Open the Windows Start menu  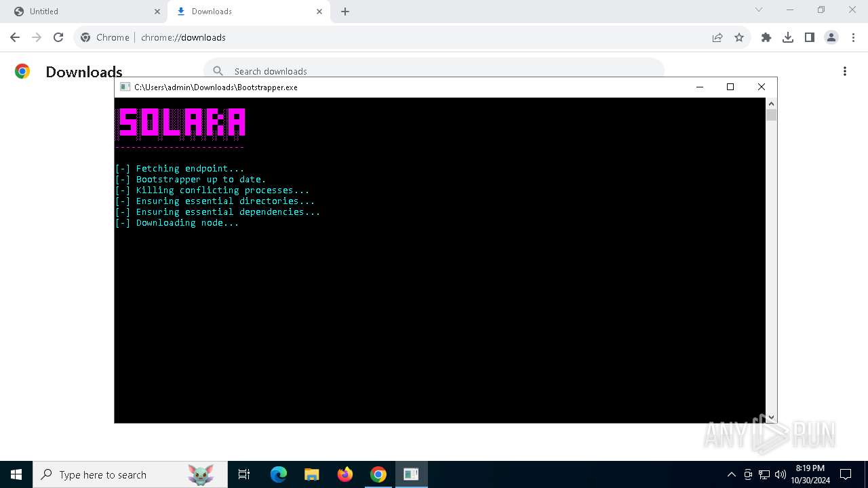(x=16, y=474)
